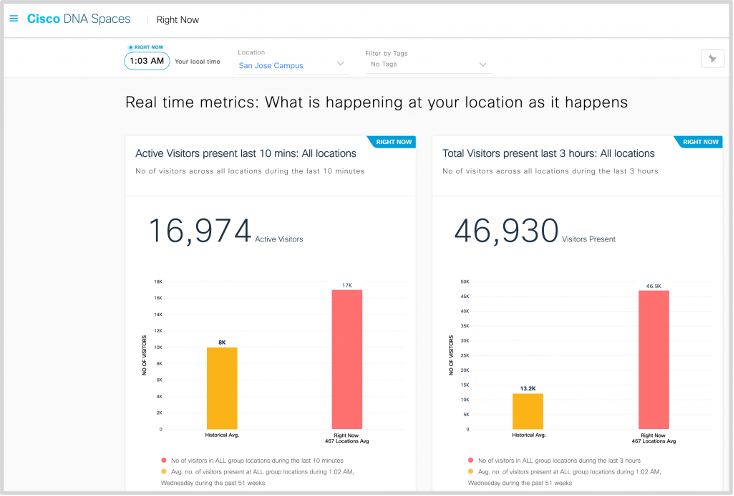Image resolution: width=734 pixels, height=496 pixels.
Task: Select San Jose Campus location value
Action: click(271, 66)
